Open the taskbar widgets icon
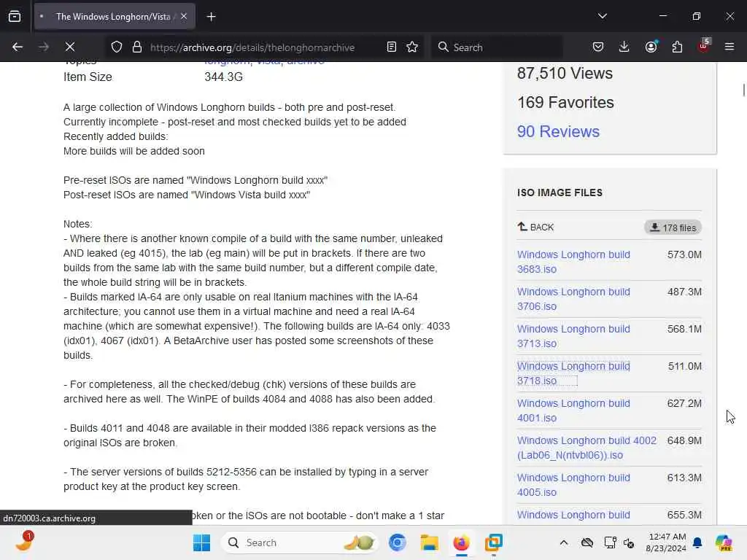 tap(24, 542)
